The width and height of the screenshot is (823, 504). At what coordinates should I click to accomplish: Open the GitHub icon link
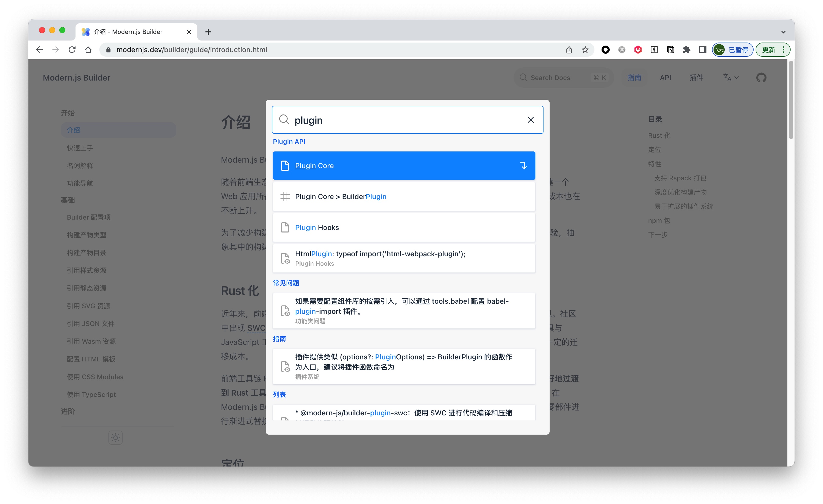tap(761, 77)
